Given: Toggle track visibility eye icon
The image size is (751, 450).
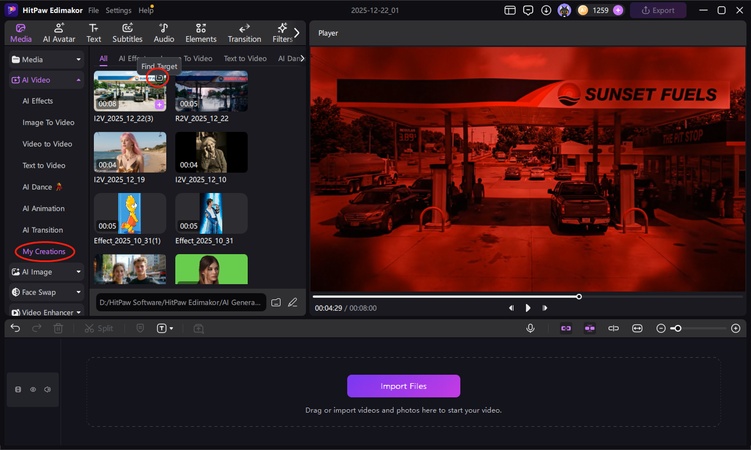Looking at the screenshot, I should pos(33,389).
